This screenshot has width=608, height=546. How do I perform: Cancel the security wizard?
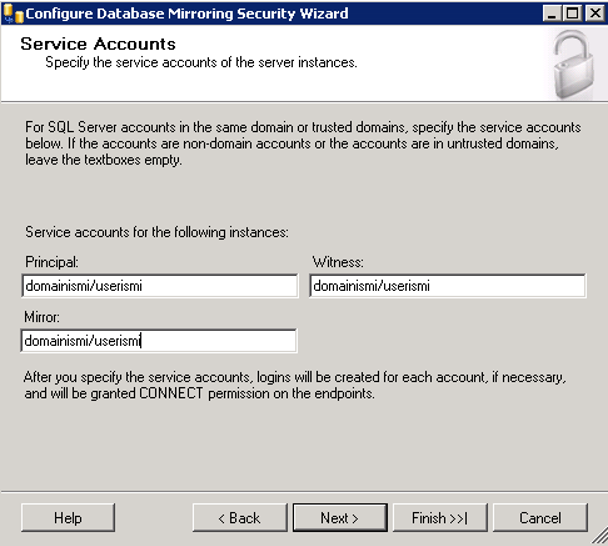click(x=540, y=518)
